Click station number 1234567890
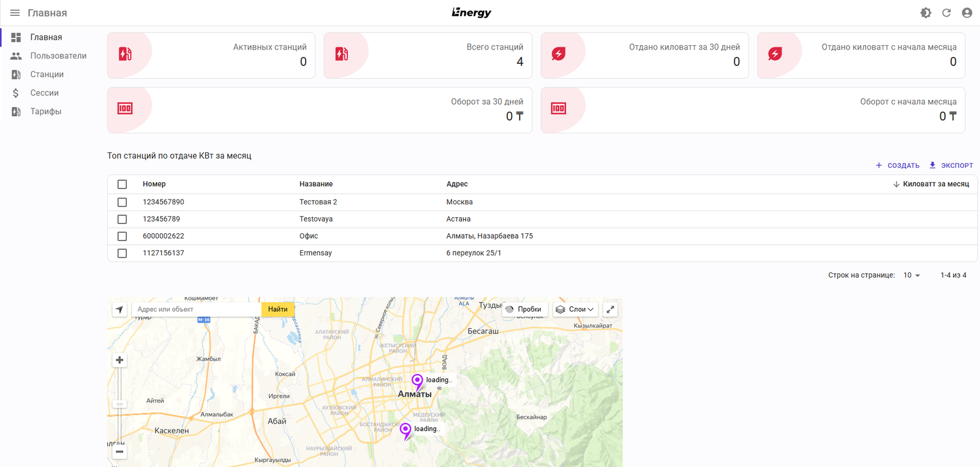Image resolution: width=980 pixels, height=467 pixels. coord(164,202)
